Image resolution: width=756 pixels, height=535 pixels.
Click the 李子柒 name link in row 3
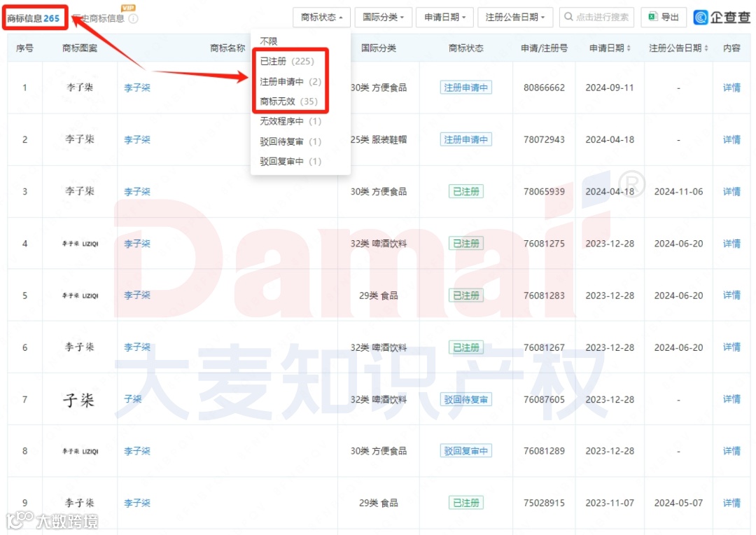[137, 191]
